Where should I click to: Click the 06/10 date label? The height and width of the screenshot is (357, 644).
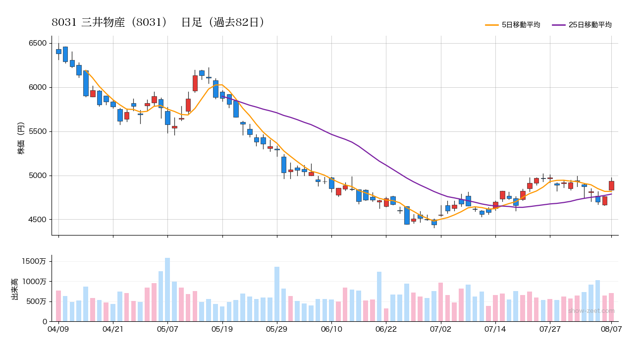point(331,329)
